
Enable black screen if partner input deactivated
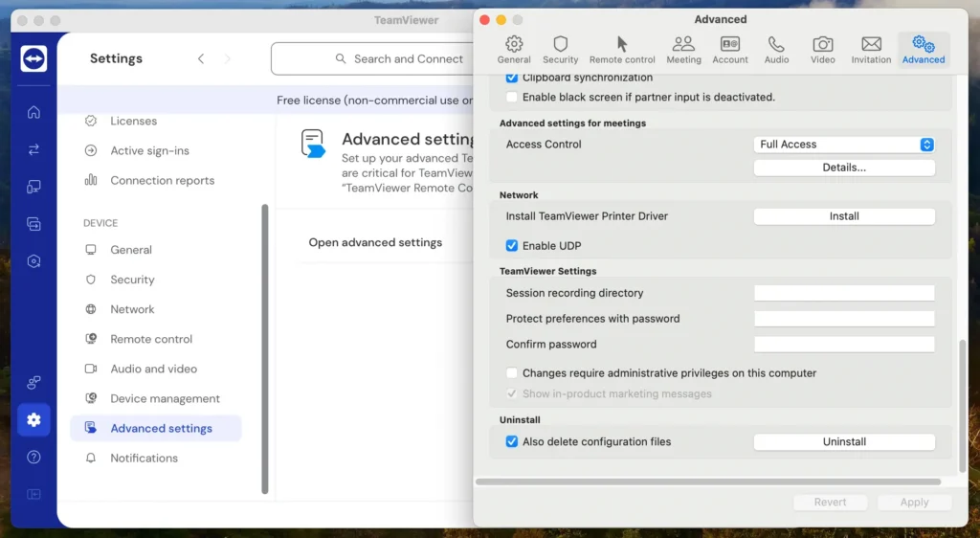(511, 97)
